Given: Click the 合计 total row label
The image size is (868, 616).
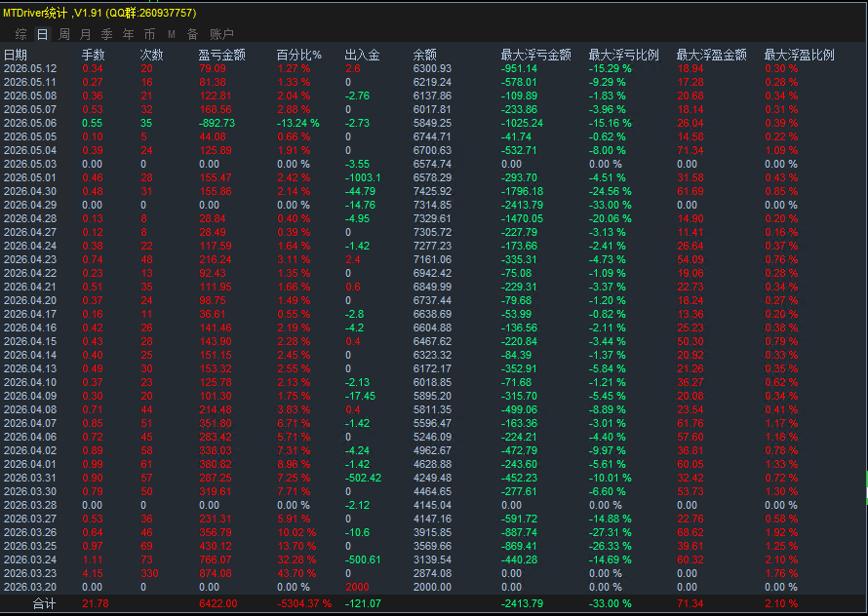Looking at the screenshot, I should pos(44,604).
